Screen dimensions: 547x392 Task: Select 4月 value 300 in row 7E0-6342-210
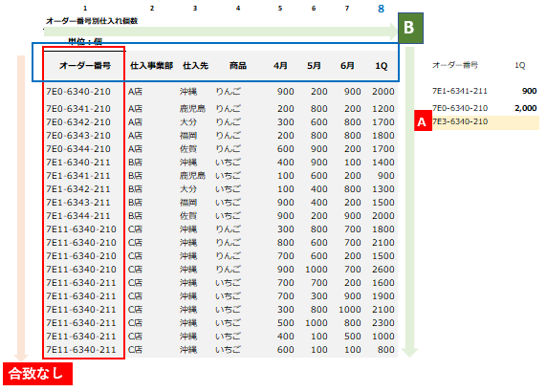[285, 122]
